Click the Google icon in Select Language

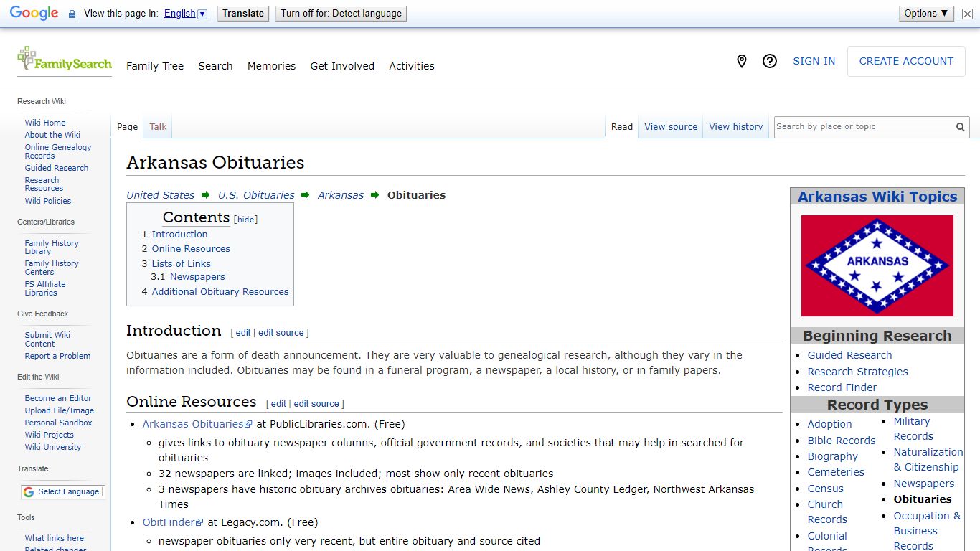[x=29, y=492]
